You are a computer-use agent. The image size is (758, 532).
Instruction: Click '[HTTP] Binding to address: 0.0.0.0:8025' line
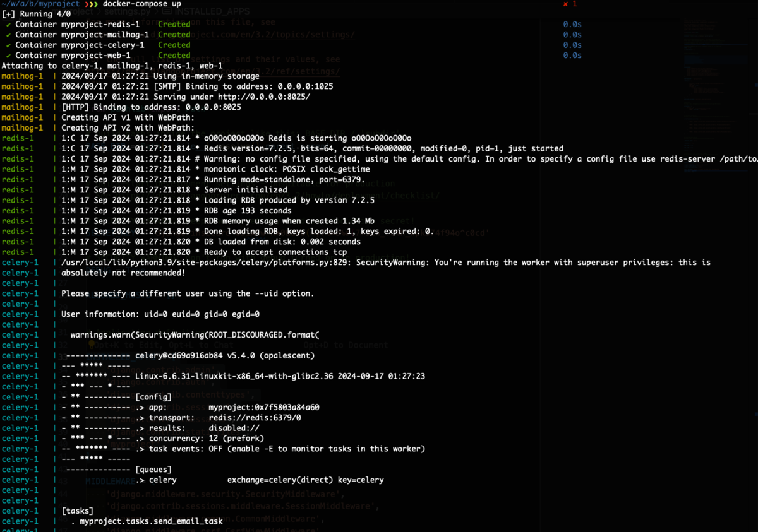point(151,107)
